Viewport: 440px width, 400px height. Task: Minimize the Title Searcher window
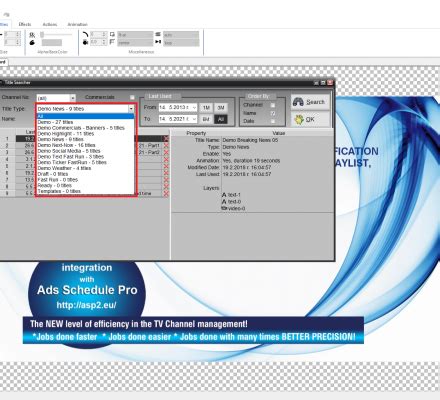click(317, 83)
